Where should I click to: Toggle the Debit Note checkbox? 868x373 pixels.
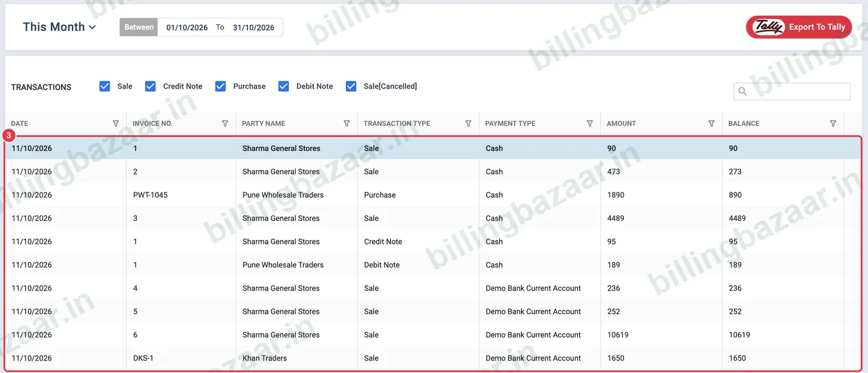(284, 86)
